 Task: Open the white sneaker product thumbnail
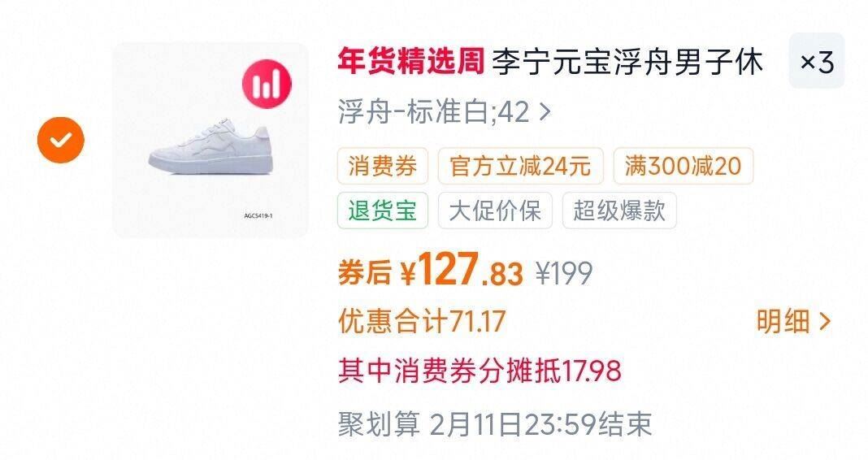pos(210,140)
